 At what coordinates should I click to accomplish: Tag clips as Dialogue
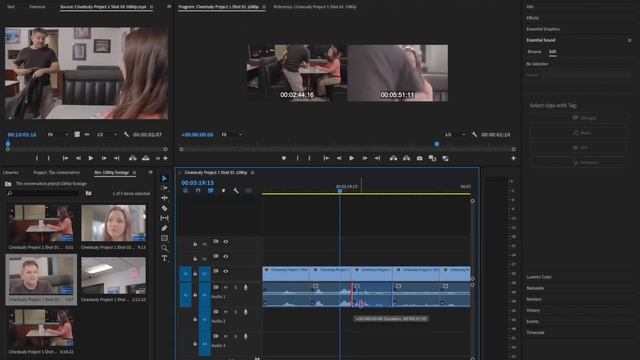pyautogui.click(x=578, y=118)
